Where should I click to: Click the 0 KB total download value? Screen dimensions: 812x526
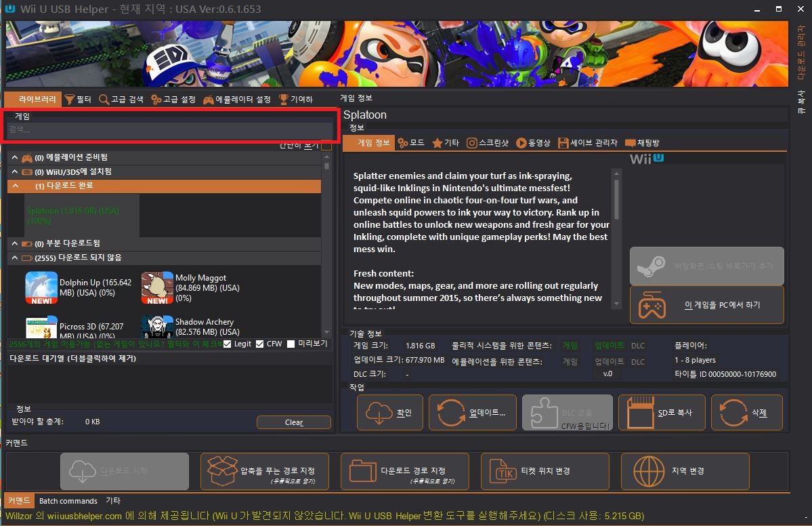coord(93,422)
